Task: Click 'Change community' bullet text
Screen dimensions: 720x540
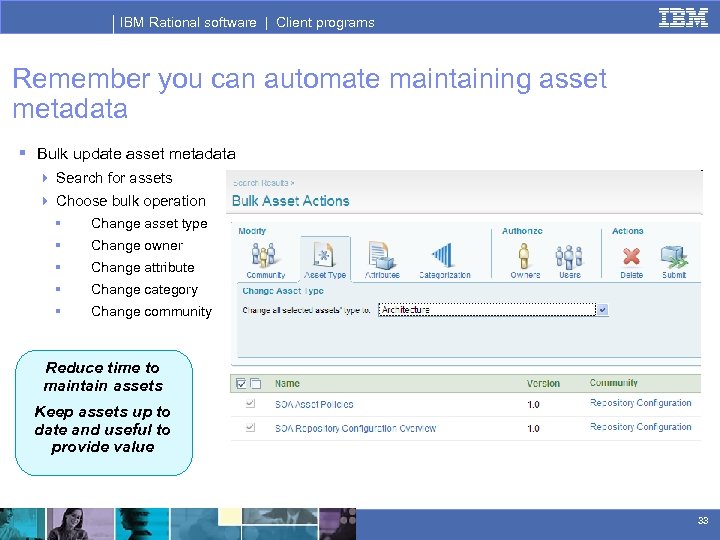Action: 152,311
